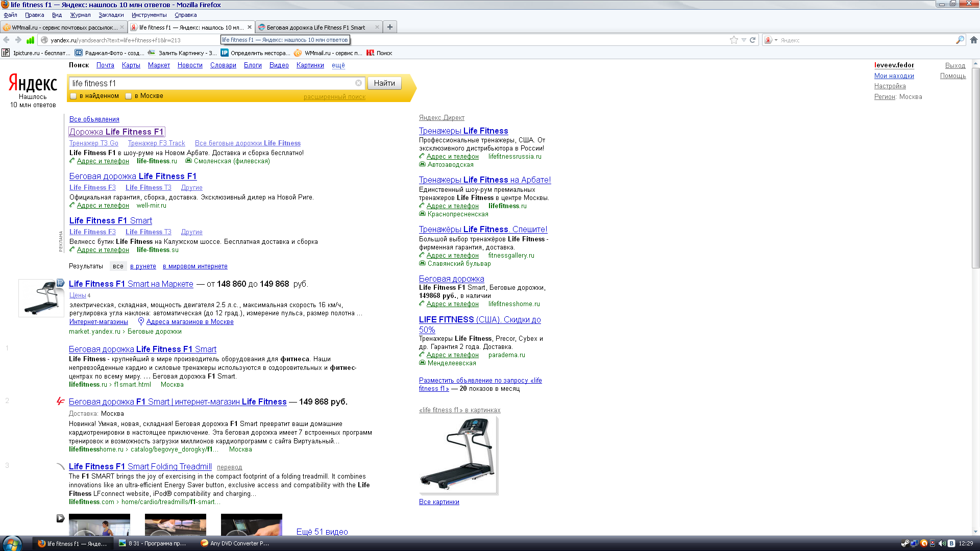The width and height of the screenshot is (980, 551).
Task: Switch to the Беговая дорожка Life Fitness F1 Smart tab
Action: [x=319, y=27]
